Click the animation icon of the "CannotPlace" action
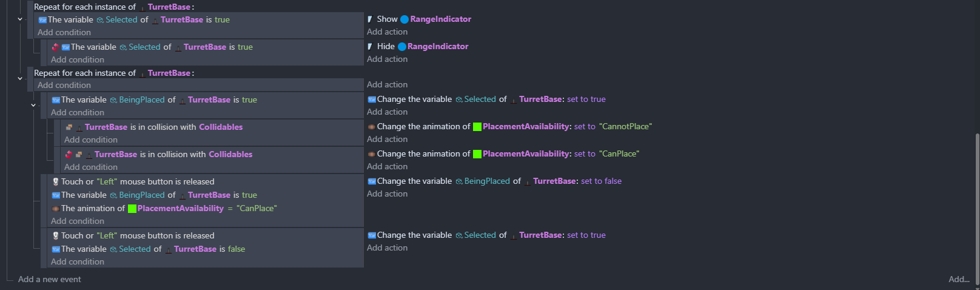This screenshot has width=980, height=290. point(371,127)
